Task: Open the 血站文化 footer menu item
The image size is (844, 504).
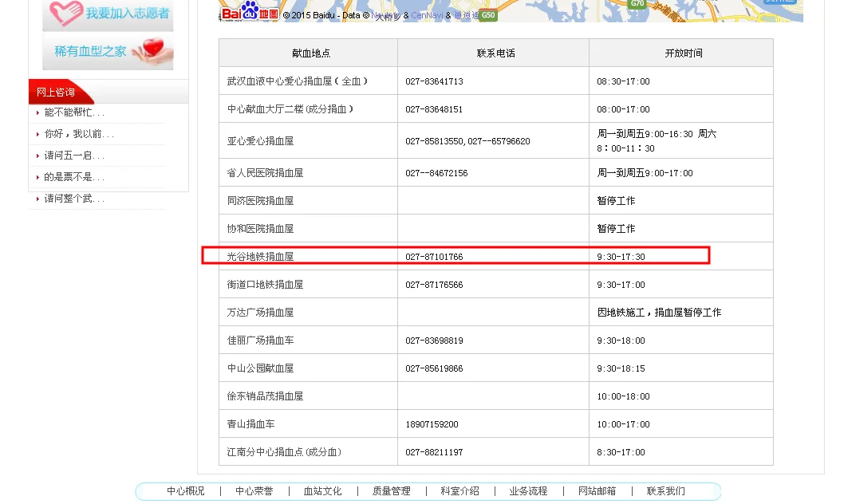Action: point(322,491)
